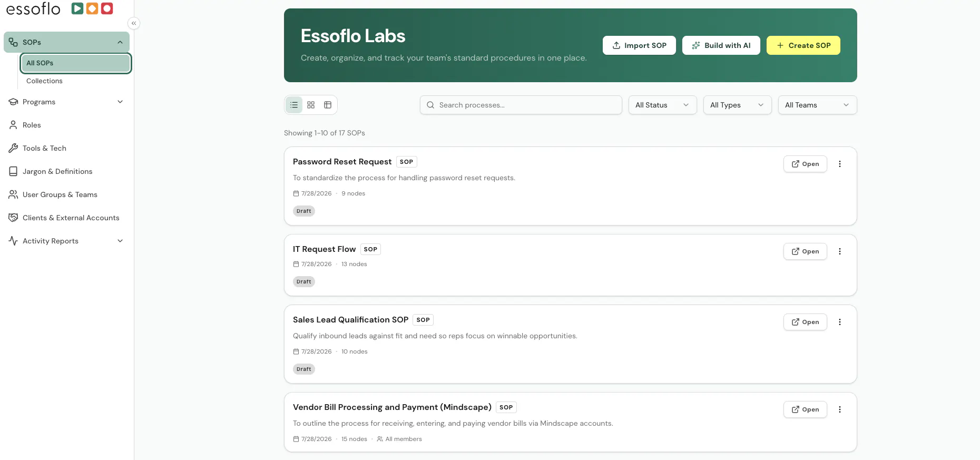Viewport: 980px width, 460px height.
Task: Open more options for IT Request Flow
Action: click(840, 251)
